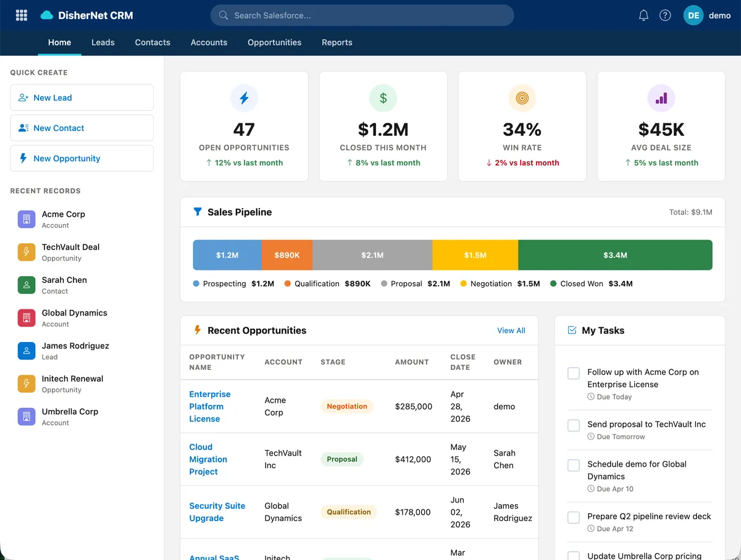Open the Opportunities tab
This screenshot has width=741, height=560.
click(275, 43)
